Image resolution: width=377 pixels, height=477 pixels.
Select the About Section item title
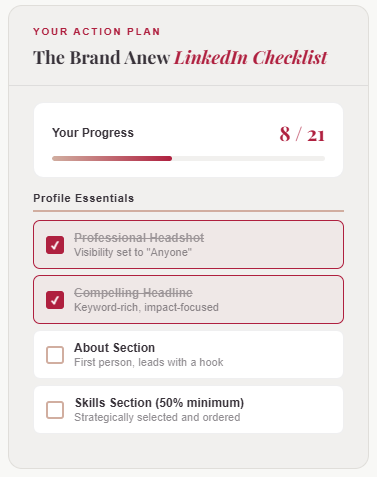pos(114,348)
